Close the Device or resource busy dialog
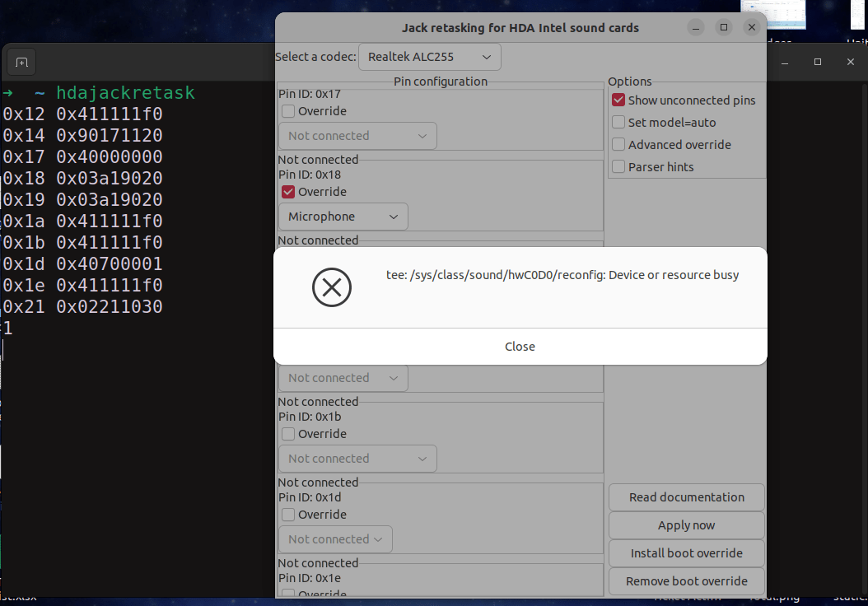This screenshot has width=868, height=606. 520,346
